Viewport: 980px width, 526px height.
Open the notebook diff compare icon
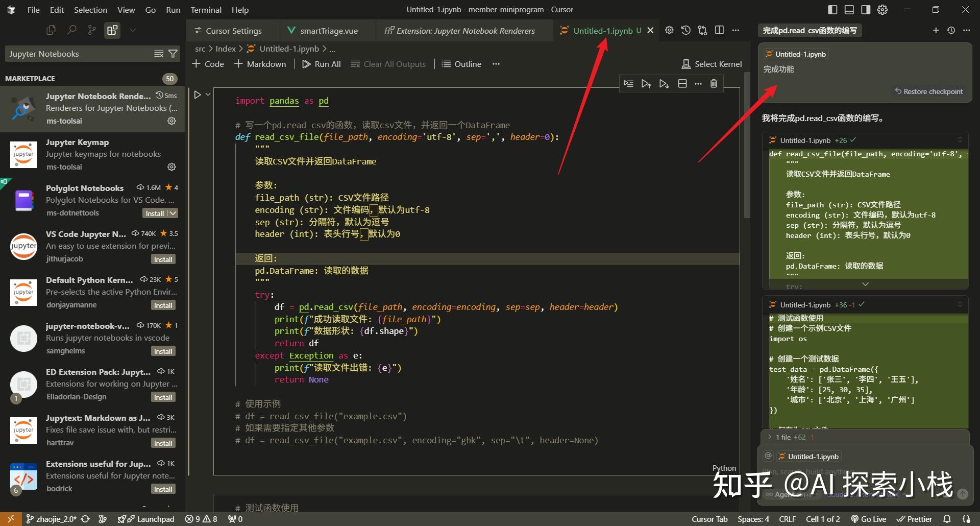[x=703, y=30]
